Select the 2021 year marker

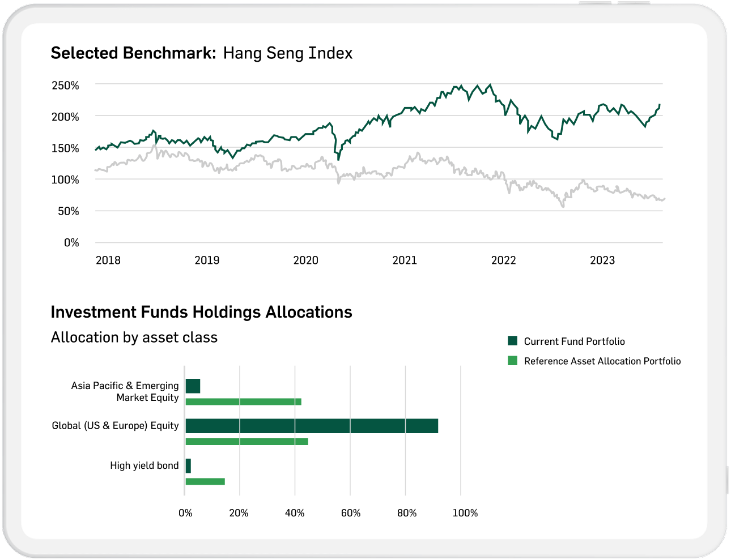pos(404,260)
